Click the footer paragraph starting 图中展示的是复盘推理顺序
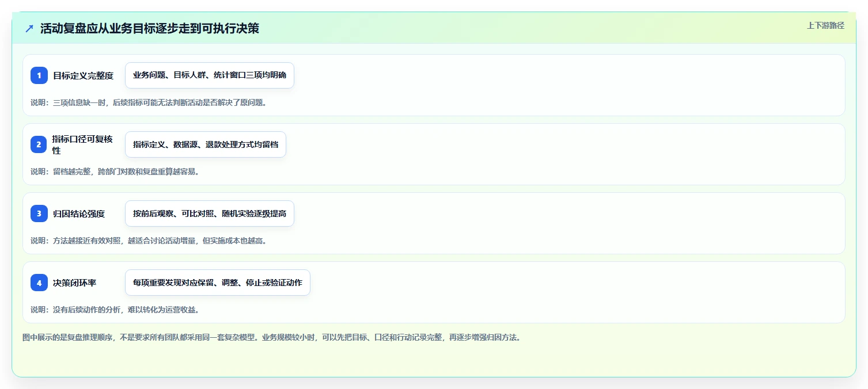 pyautogui.click(x=271, y=337)
